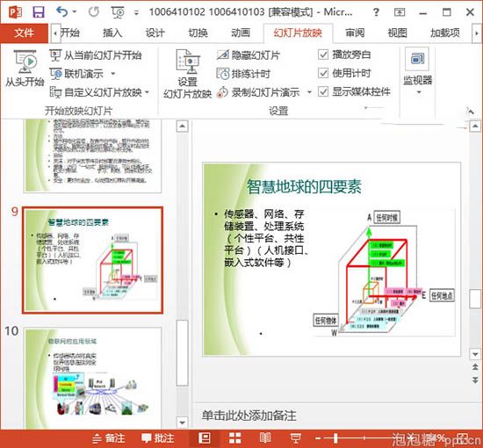Select slide 9 thumbnail

click(93, 260)
